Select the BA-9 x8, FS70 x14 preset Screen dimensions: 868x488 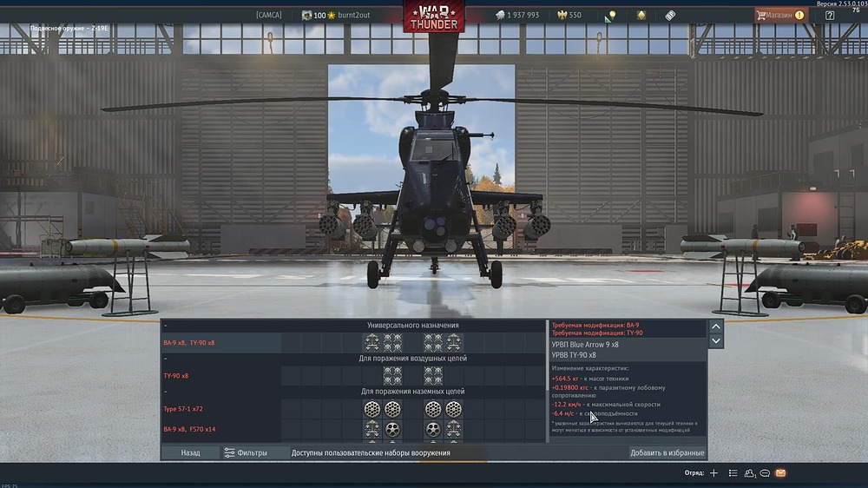189,430
